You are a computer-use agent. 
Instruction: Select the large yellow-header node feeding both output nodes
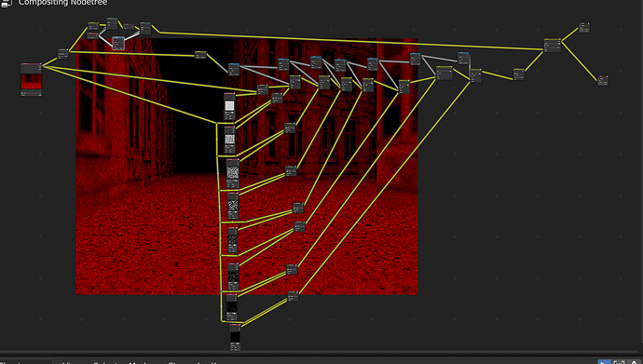pyautogui.click(x=552, y=45)
